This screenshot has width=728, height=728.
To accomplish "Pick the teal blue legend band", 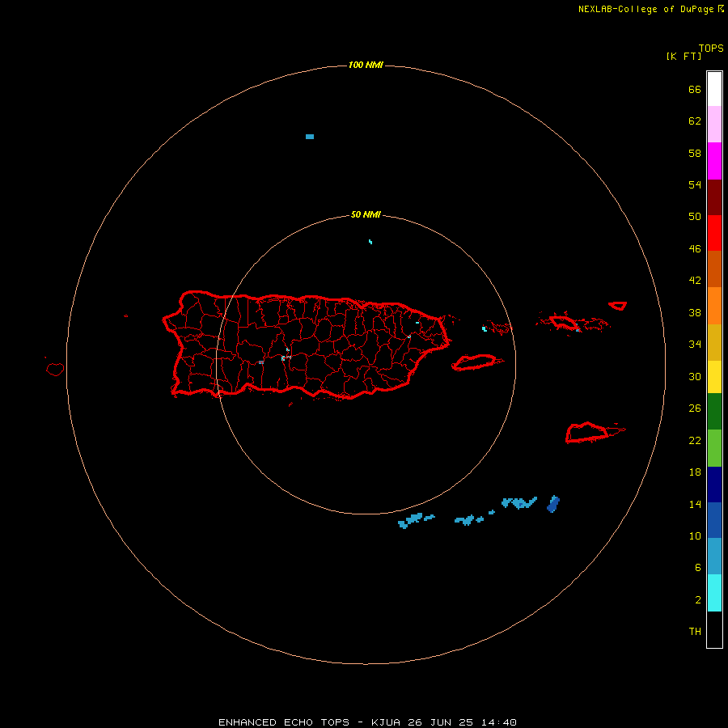I will pos(714,557).
